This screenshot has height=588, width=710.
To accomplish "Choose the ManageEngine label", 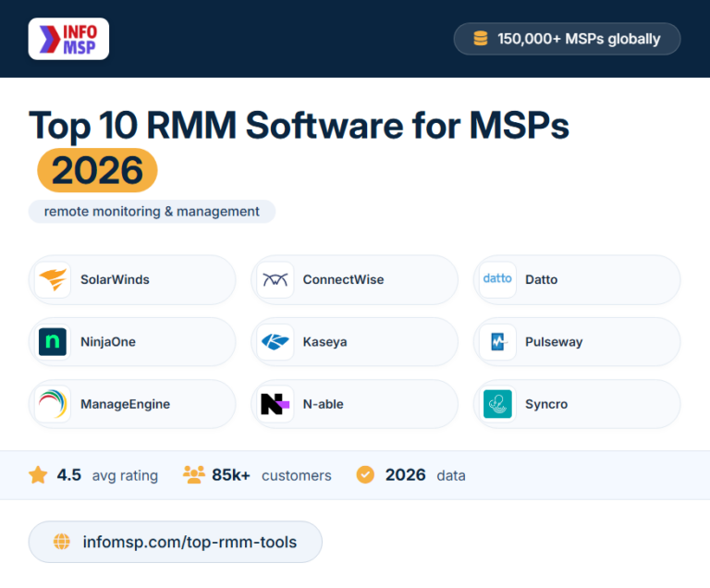I will pos(126,404).
